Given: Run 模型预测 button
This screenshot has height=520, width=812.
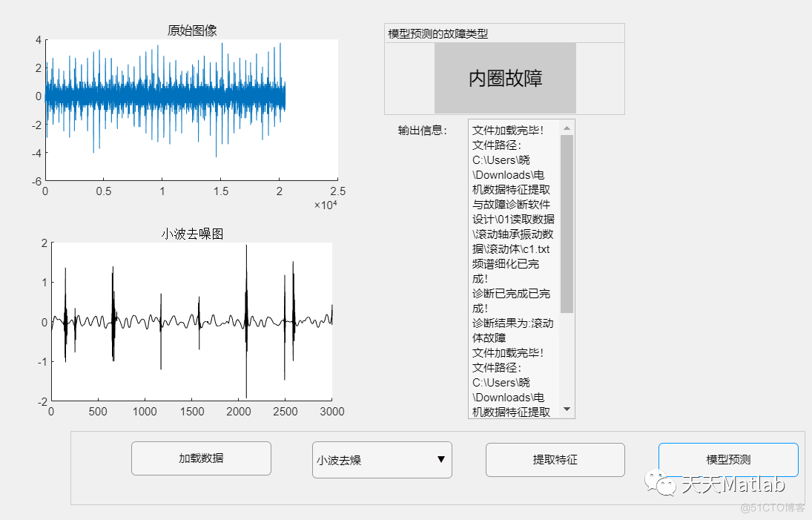Looking at the screenshot, I should [728, 460].
